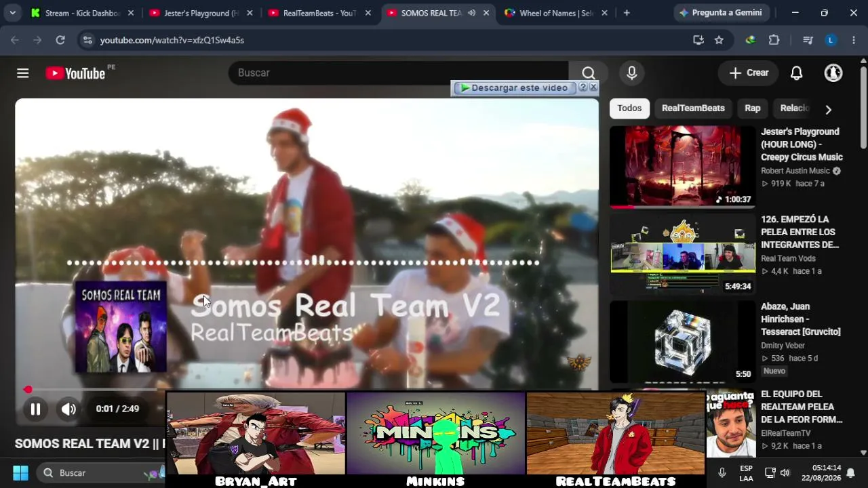The width and height of the screenshot is (868, 488).
Task: Click the ElRealTeamTV channel name
Action: point(786,433)
